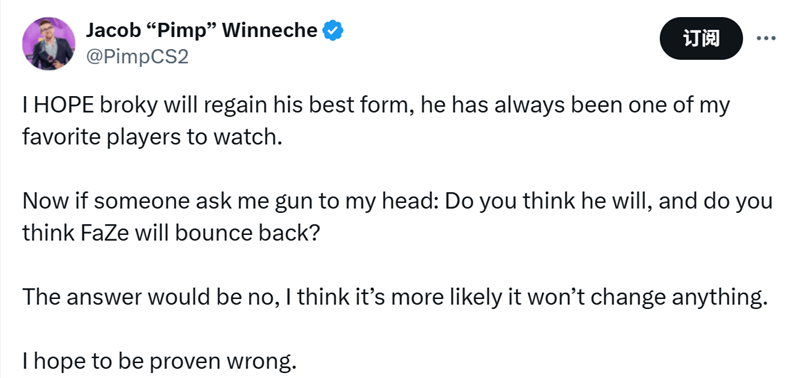The height and width of the screenshot is (378, 800).
Task: Open the @PimpCS2 handle link
Action: [x=137, y=57]
